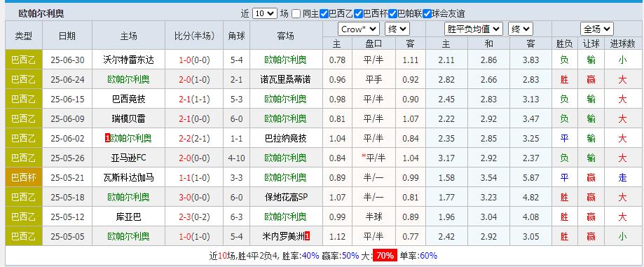Click the 盘口 column header
The image size is (644, 267).
pos(374,43)
